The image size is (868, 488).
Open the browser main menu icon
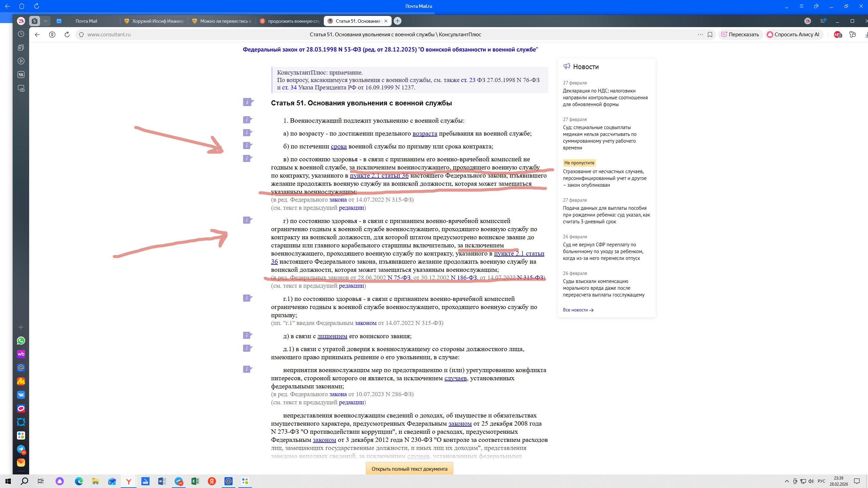(x=823, y=21)
